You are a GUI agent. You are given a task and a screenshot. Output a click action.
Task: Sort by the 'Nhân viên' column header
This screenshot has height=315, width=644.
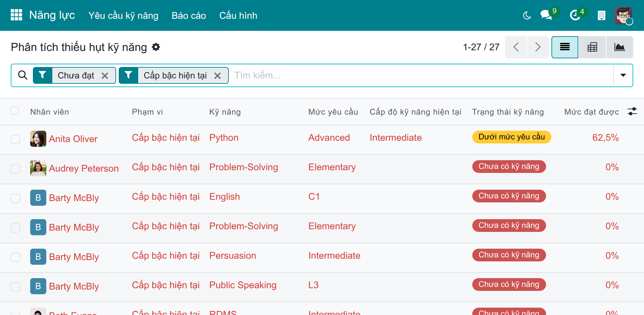point(50,112)
